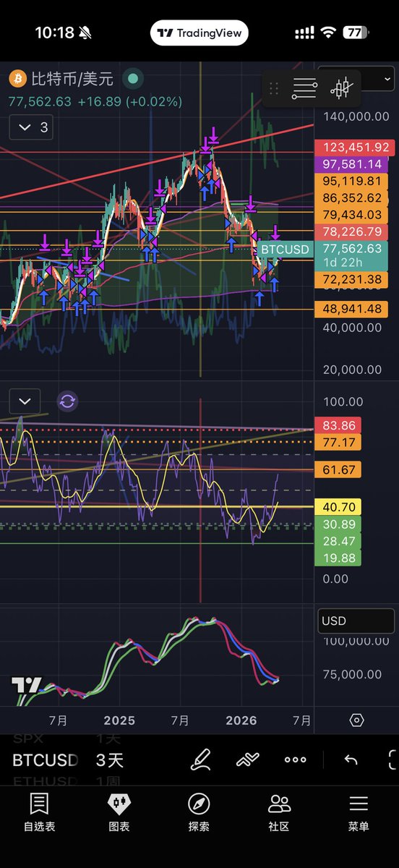Open the 菜单 menu tab
The image size is (399, 868).
click(x=359, y=812)
